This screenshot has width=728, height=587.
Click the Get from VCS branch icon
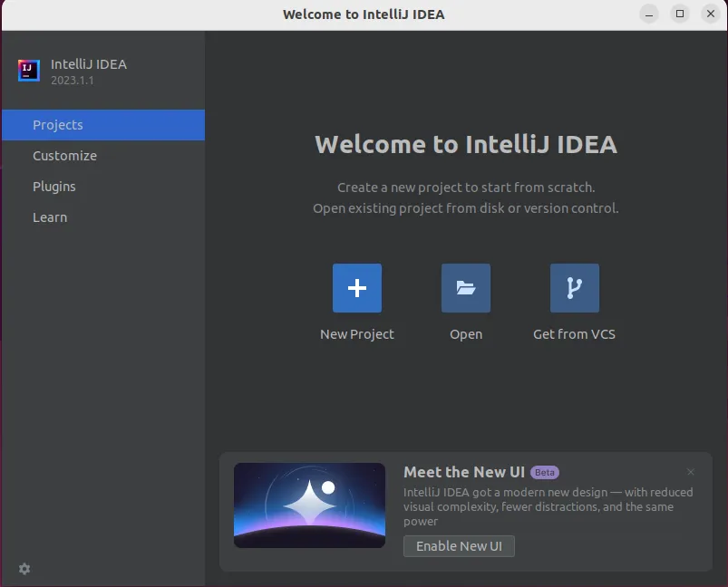(574, 288)
